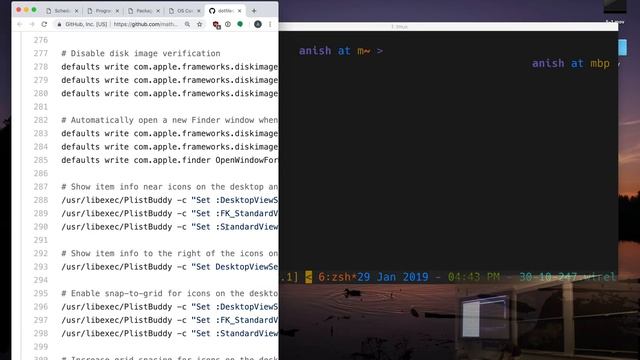Open a new Chrome tab
Image resolution: width=640 pixels, height=360 pixels.
[254, 11]
